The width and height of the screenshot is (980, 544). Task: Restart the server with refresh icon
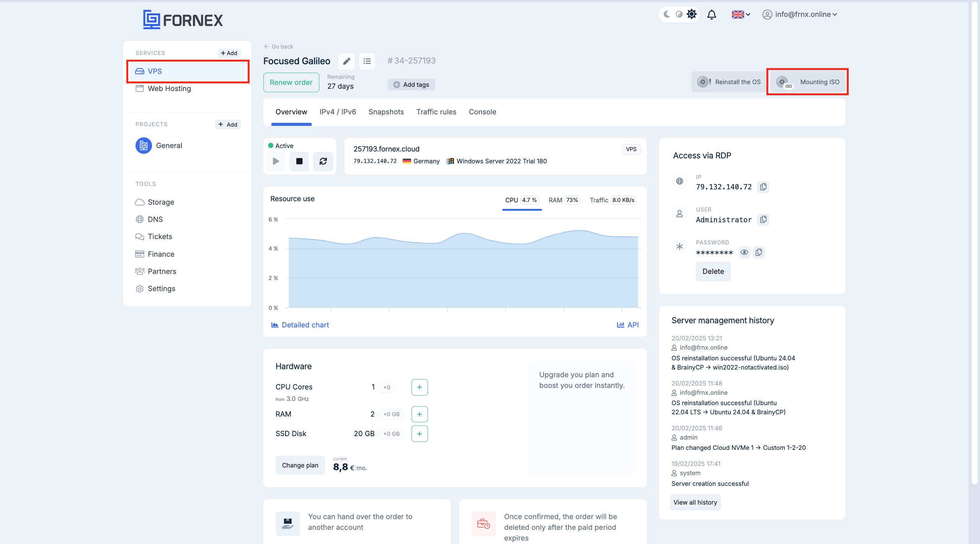(x=323, y=161)
